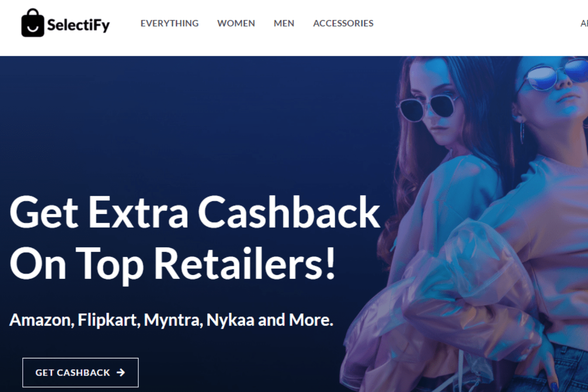Open the WOMEN navigation menu item
588x392 pixels.
[236, 24]
